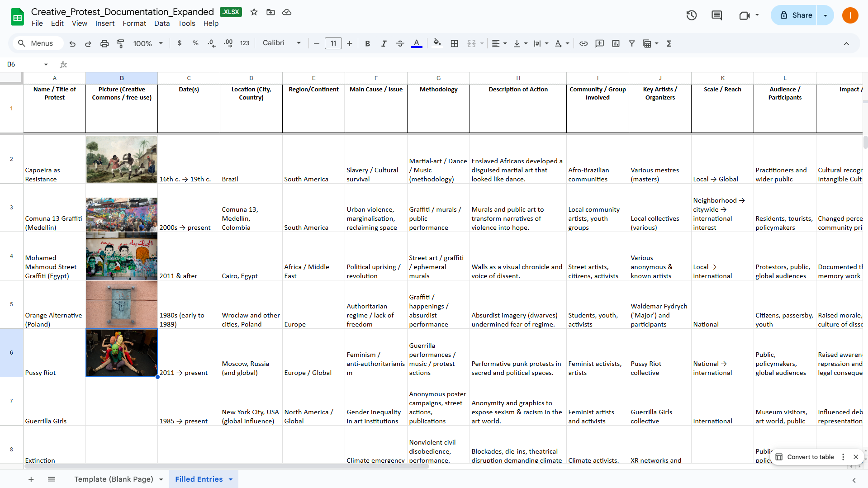This screenshot has width=868, height=488.
Task: Toggle bold formatting
Action: coord(367,43)
